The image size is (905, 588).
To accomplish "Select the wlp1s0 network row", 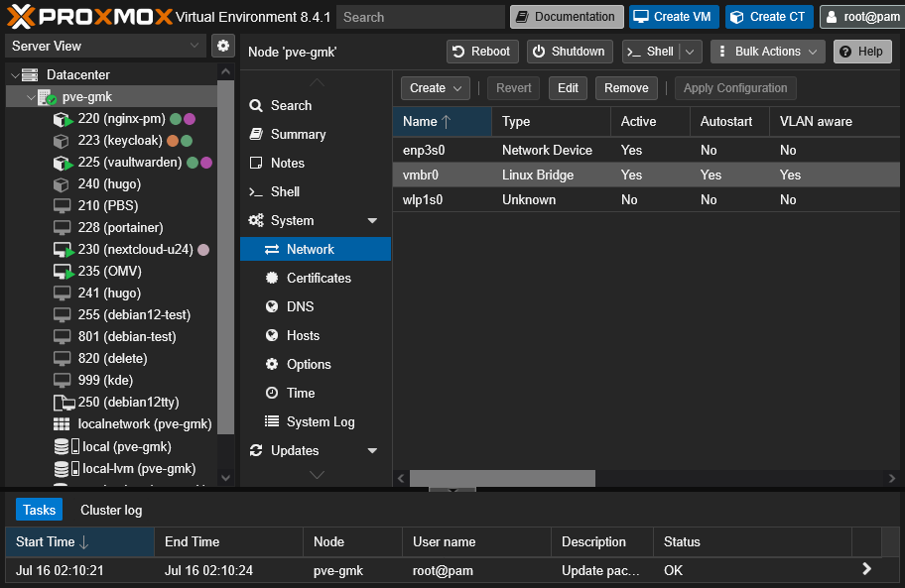I will [x=646, y=200].
